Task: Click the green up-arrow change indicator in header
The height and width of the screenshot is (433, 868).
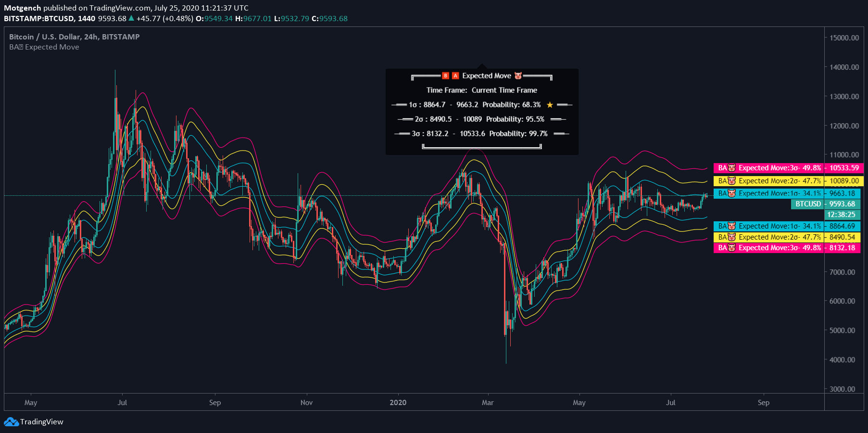Action: (x=131, y=18)
